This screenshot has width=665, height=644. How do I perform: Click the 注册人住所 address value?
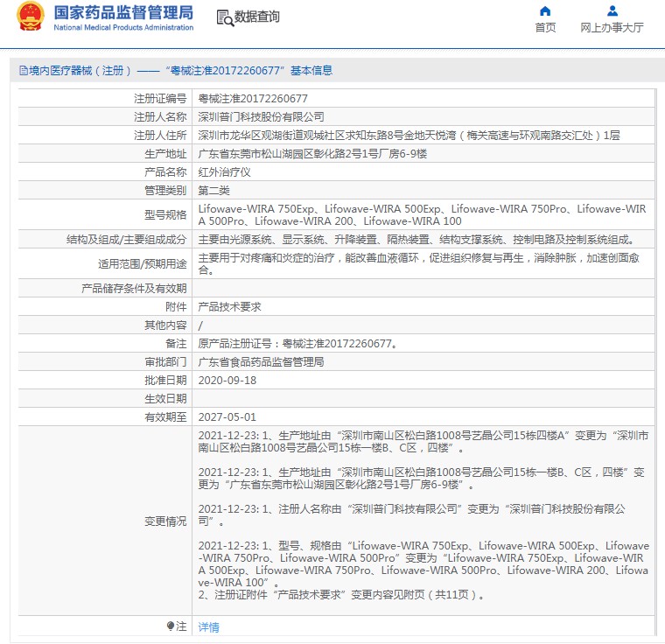(x=409, y=136)
